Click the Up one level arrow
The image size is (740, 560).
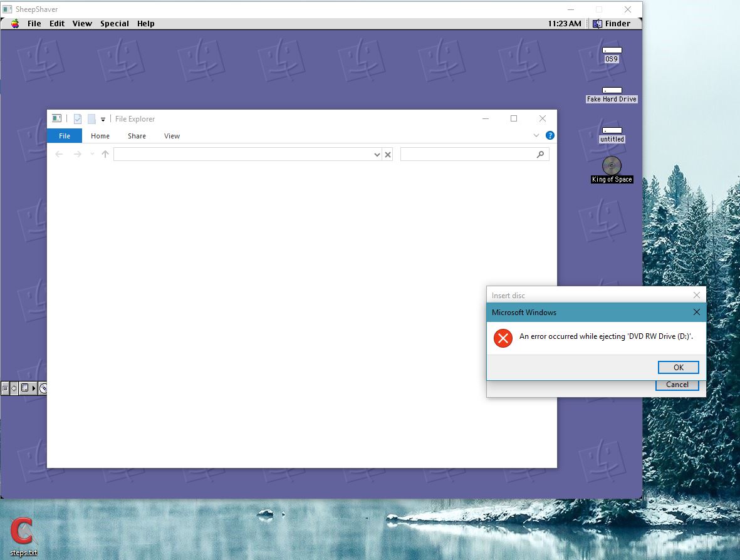[105, 154]
